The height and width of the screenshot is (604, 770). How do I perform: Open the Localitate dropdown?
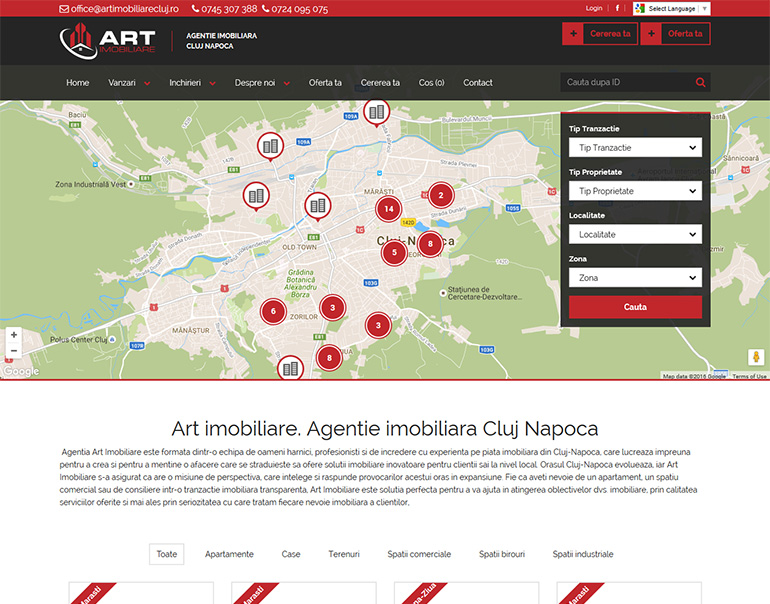coord(635,234)
